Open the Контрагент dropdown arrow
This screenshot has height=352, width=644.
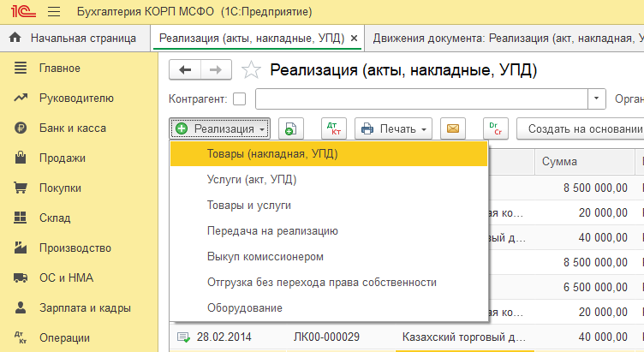[x=597, y=99]
